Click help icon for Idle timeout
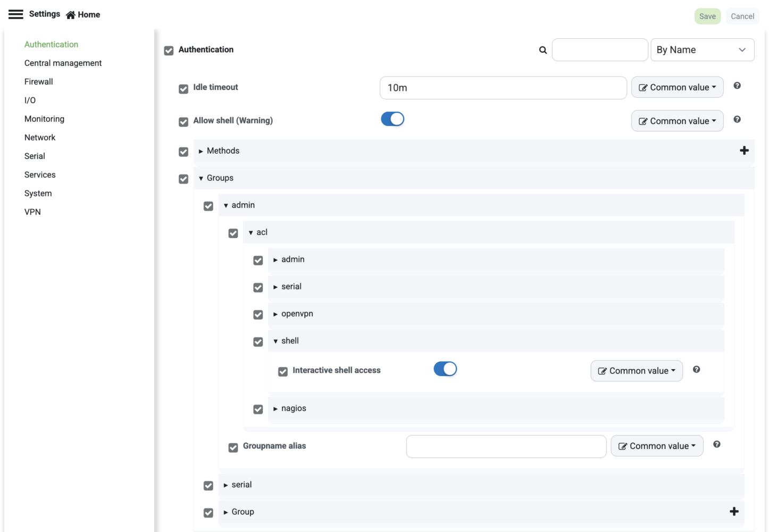This screenshot has width=769, height=532. [737, 86]
